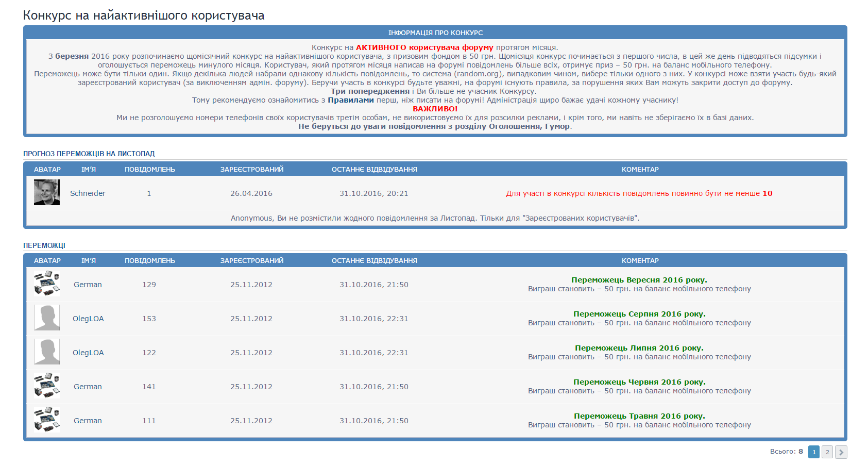The image size is (868, 465).
Task: Click the Переможець Вересня 2016 року text
Action: click(x=639, y=280)
